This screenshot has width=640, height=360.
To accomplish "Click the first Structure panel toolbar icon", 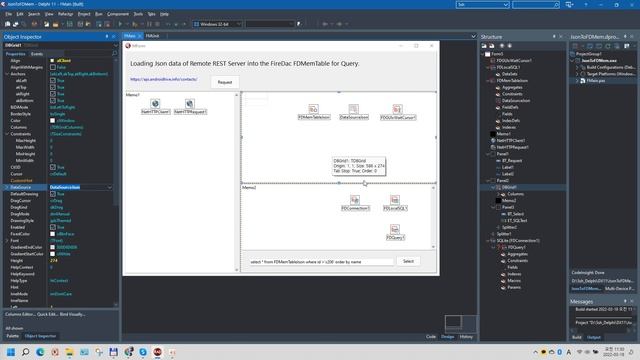I will pyautogui.click(x=484, y=46).
